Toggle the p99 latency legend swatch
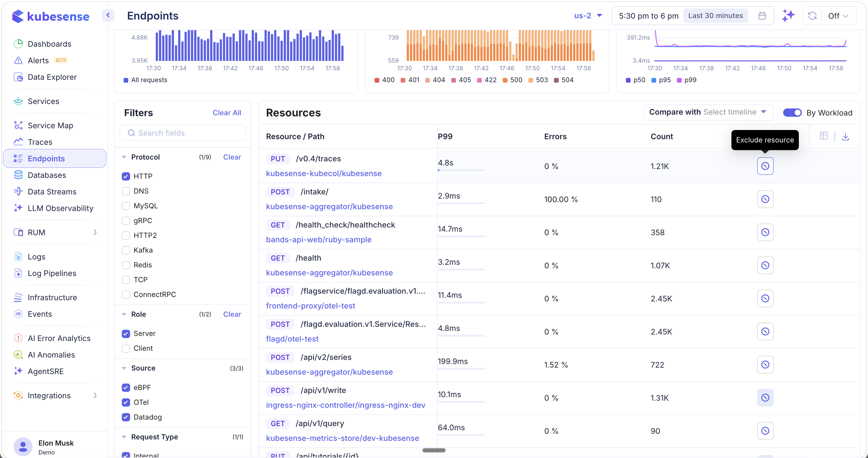 tap(679, 80)
